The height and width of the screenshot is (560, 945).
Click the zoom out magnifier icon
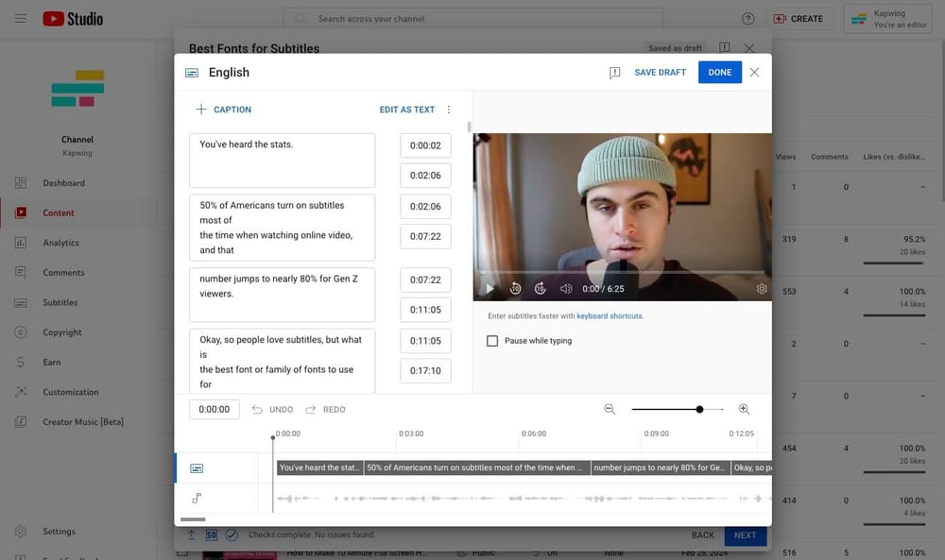pos(610,409)
